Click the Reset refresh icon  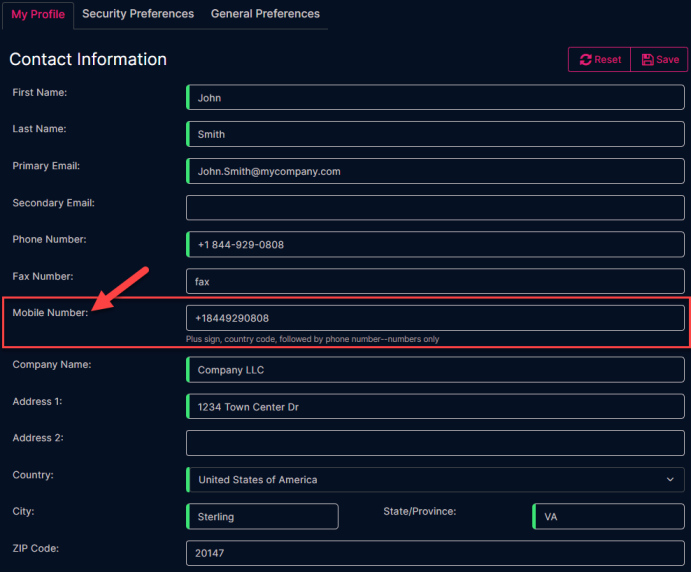[x=585, y=60]
